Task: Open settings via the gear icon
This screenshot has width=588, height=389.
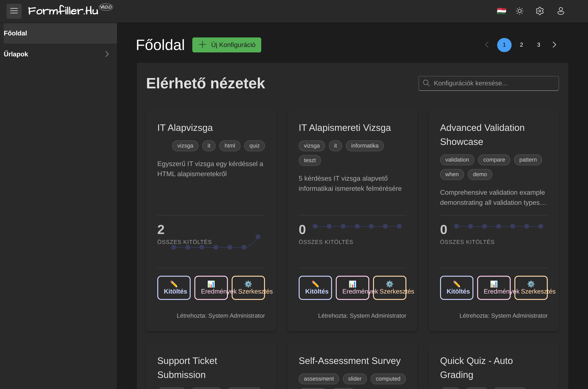Action: point(540,11)
